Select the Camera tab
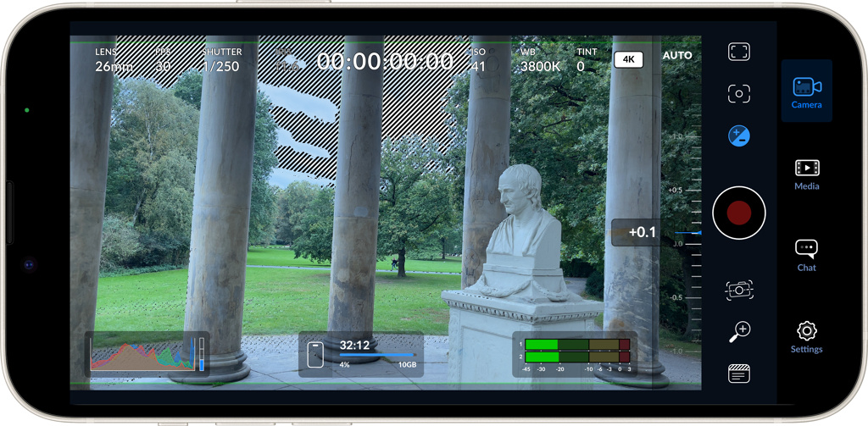The width and height of the screenshot is (868, 426). coord(807,91)
